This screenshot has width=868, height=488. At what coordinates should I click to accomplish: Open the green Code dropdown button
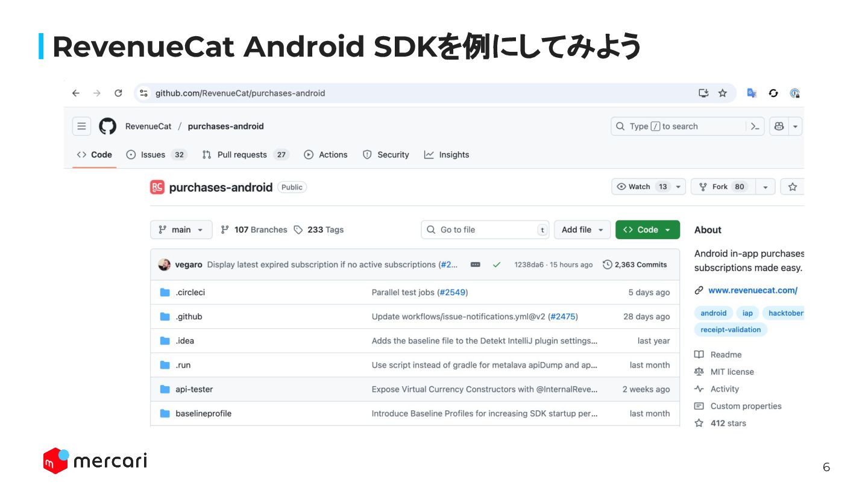[x=647, y=230]
